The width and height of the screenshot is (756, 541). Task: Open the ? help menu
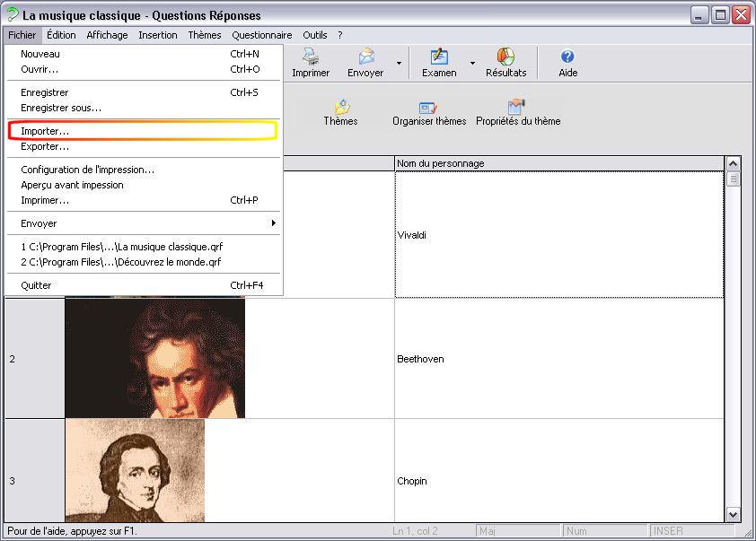[x=340, y=35]
